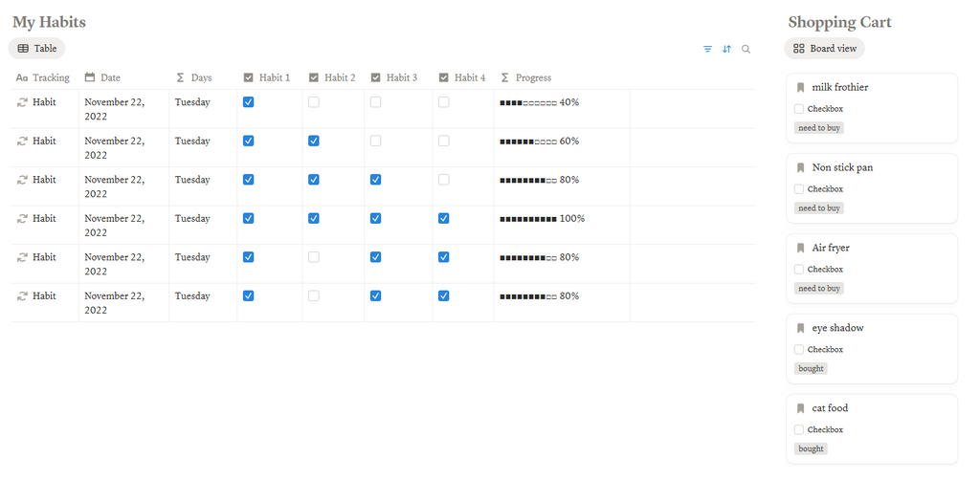Click the sigma icon beside Progress header
The height and width of the screenshot is (480, 980).
coord(505,77)
